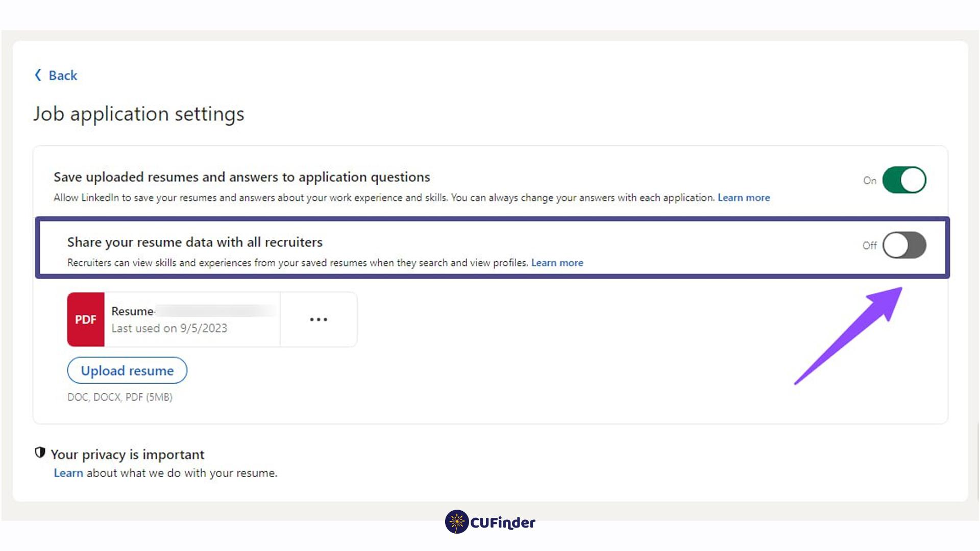Disable saving uploaded resumes and answers
The image size is (980, 551).
tap(905, 180)
